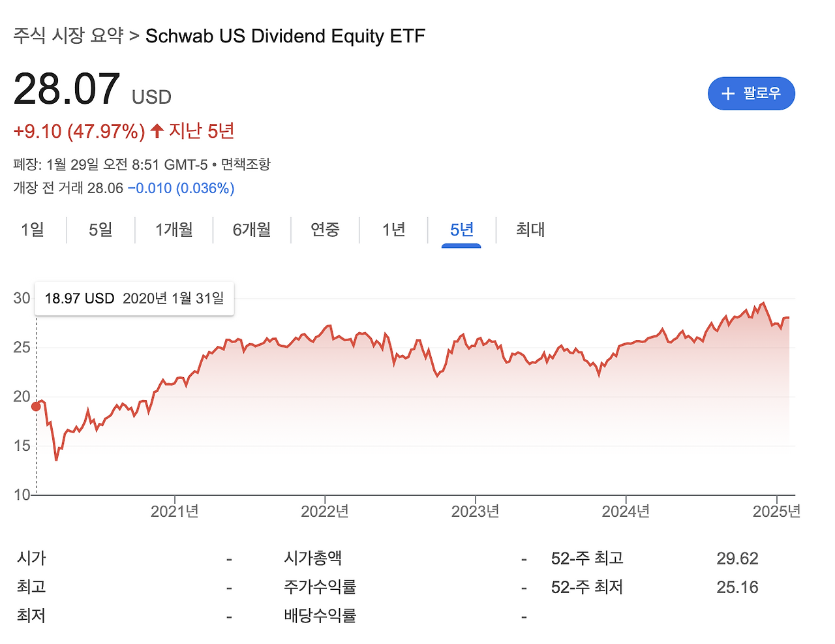
Task: Click the currently active 5년 tab
Action: point(461,230)
